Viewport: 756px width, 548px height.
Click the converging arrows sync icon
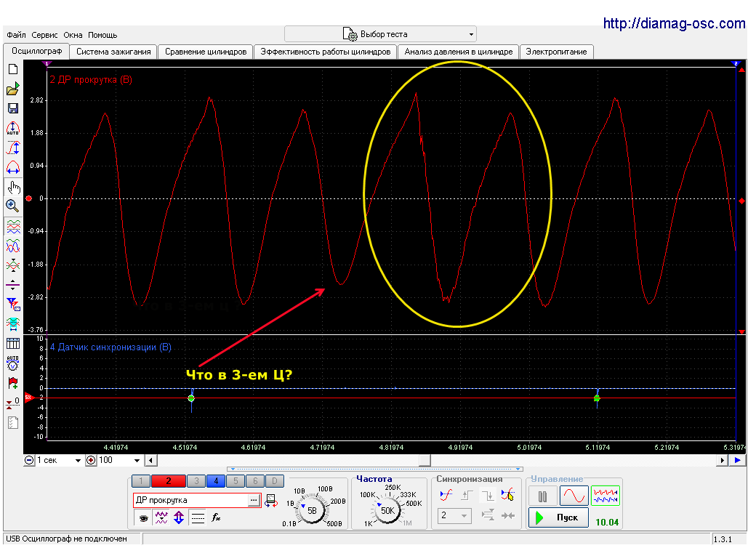[x=507, y=515]
